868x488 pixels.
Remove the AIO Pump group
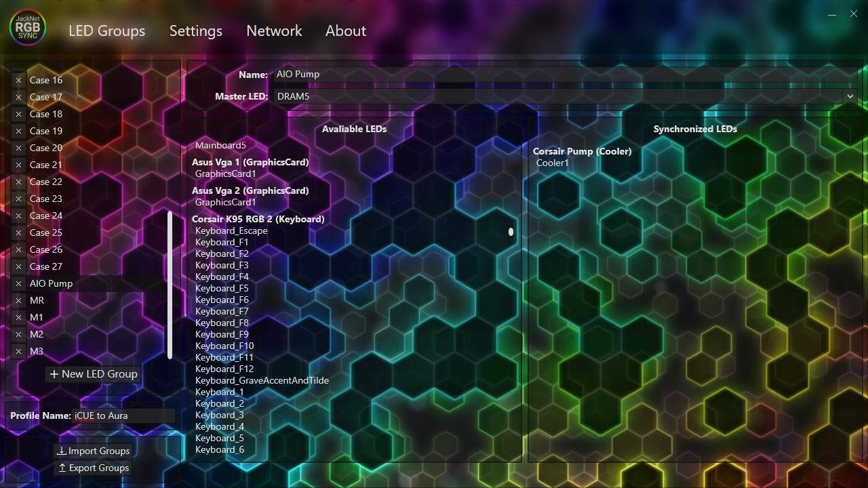pos(18,283)
